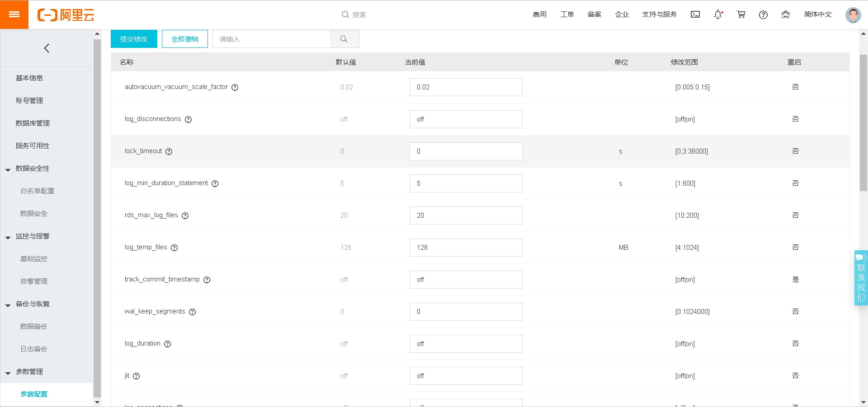Open the hamburger menu in the orange header
Screen dimensions: 868x407
(14, 14)
